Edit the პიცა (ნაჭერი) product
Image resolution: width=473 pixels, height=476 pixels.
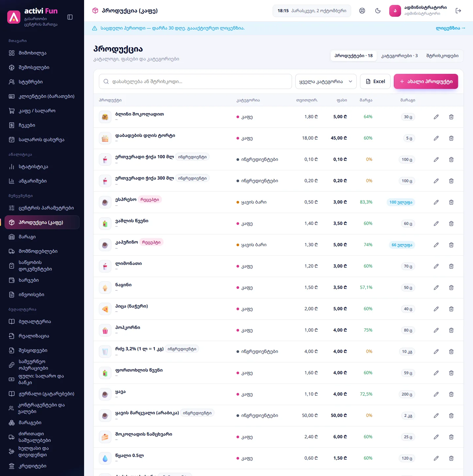click(436, 309)
